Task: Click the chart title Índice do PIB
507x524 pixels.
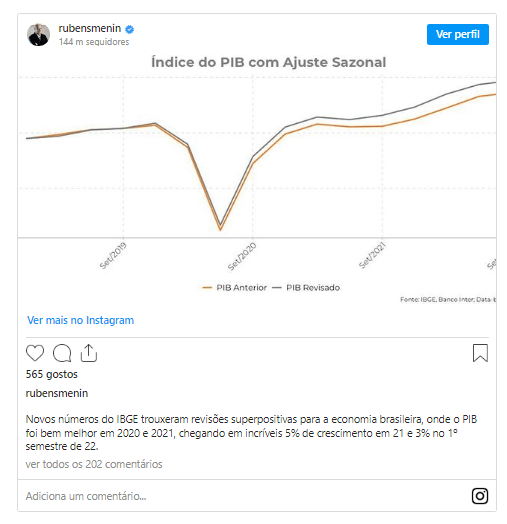Action: (269, 62)
